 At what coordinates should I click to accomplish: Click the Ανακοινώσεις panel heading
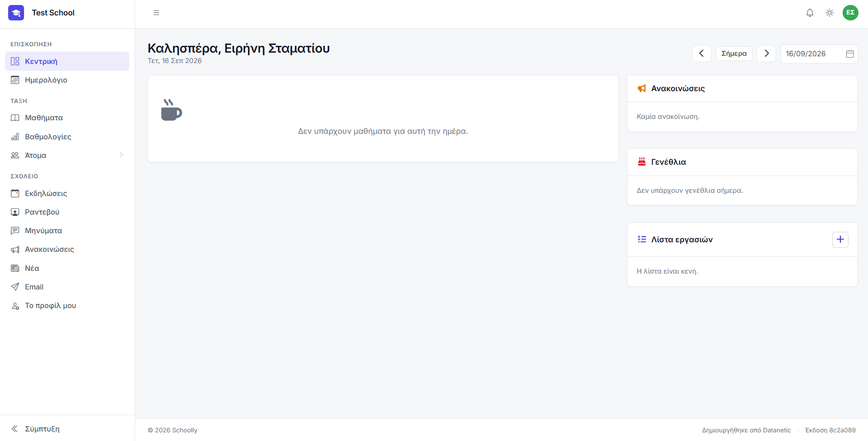[x=678, y=88]
